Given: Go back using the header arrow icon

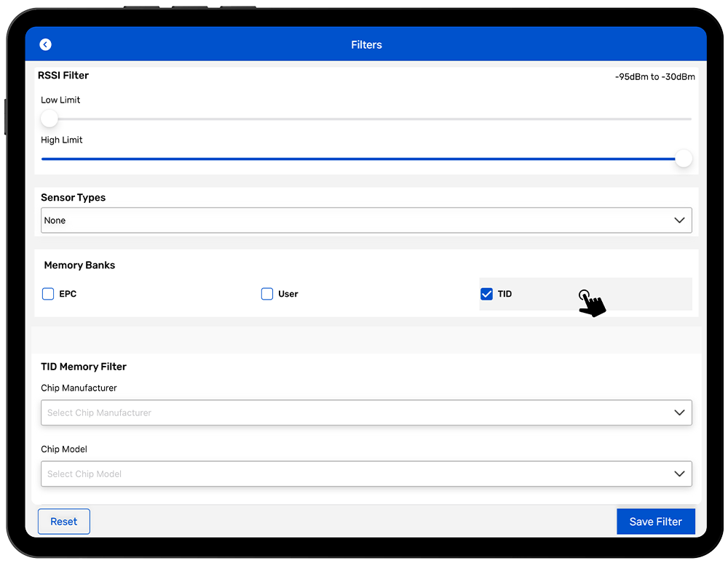Looking at the screenshot, I should (x=46, y=45).
